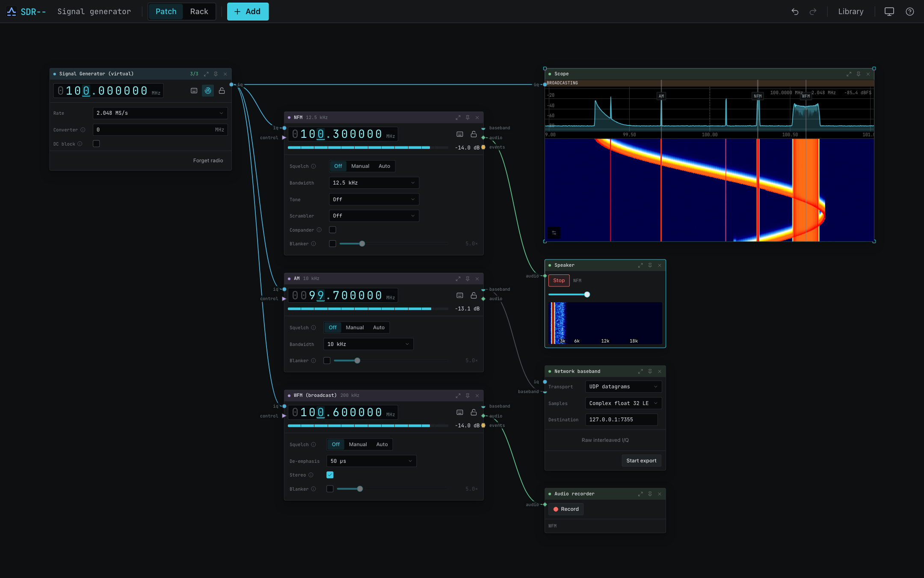
Task: Open Transport UDP datagrams dropdown
Action: coord(623,387)
